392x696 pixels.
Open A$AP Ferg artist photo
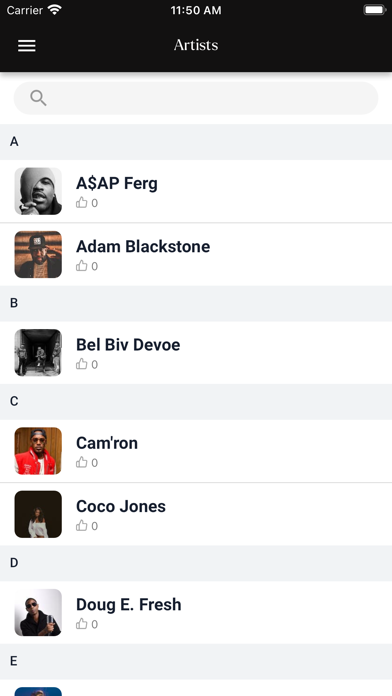[38, 191]
